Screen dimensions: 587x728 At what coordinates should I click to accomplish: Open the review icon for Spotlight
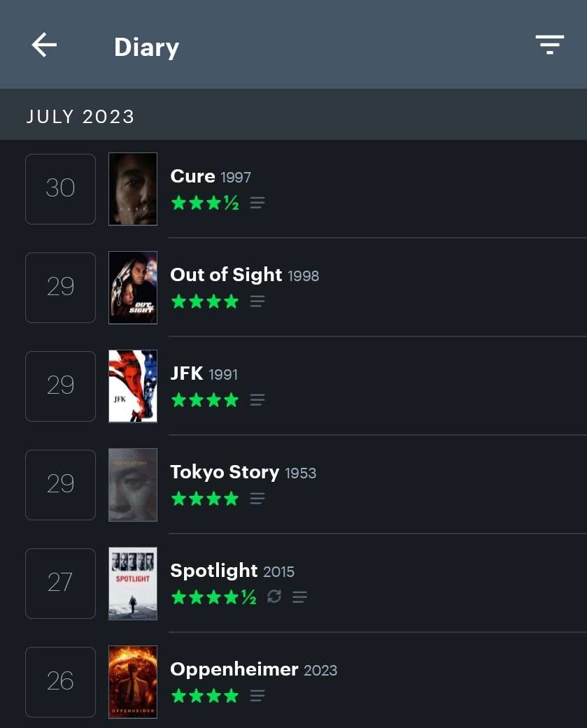point(299,597)
